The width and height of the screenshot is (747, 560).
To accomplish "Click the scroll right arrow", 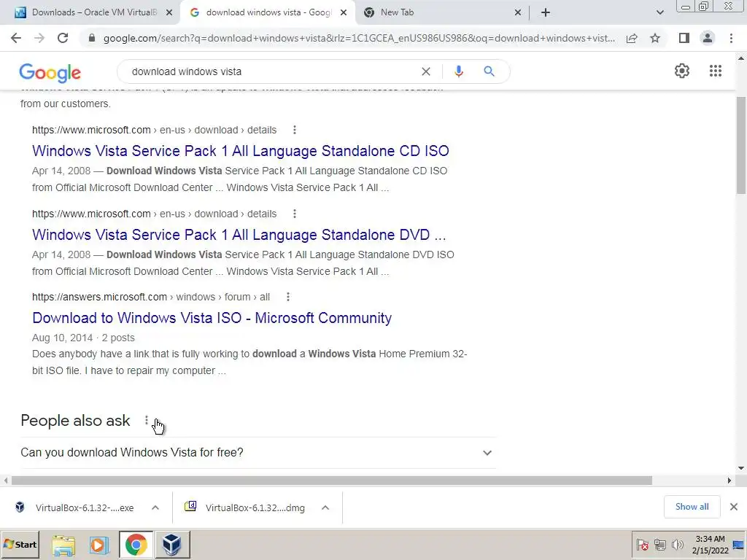I will [x=729, y=481].
